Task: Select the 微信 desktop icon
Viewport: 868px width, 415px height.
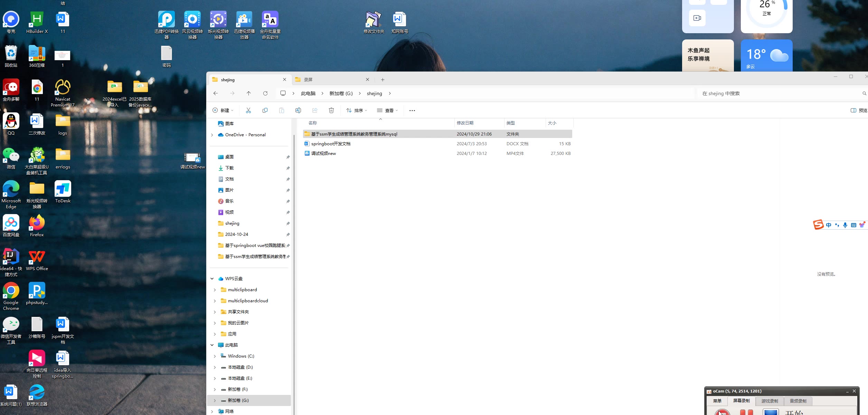Action: (11, 158)
